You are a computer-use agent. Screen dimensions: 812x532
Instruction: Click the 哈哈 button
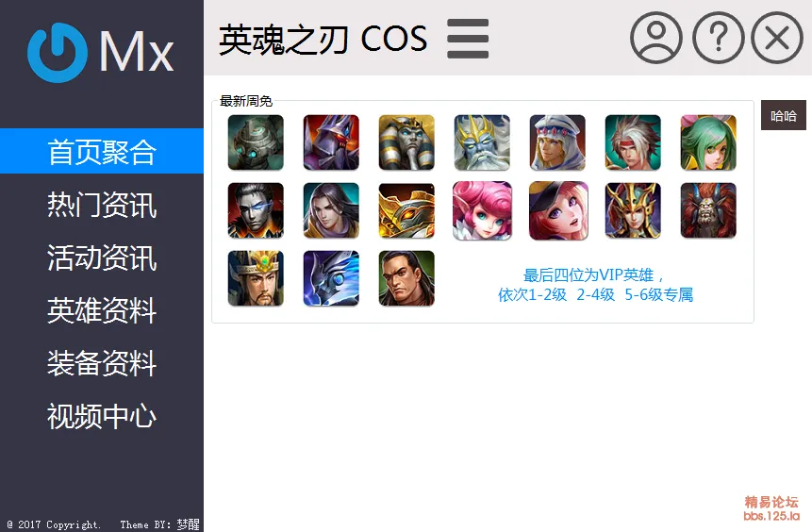coord(784,115)
